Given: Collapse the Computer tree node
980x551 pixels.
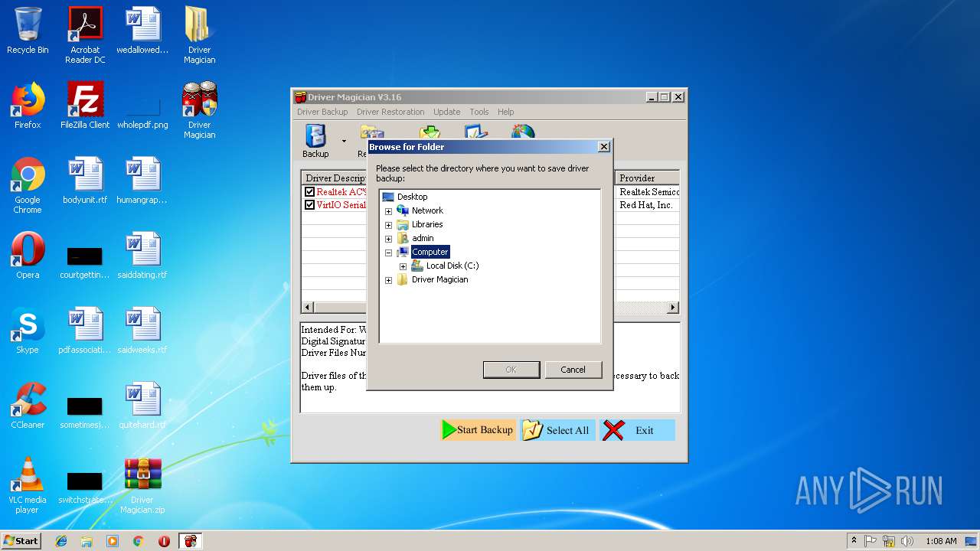Looking at the screenshot, I should coord(388,253).
